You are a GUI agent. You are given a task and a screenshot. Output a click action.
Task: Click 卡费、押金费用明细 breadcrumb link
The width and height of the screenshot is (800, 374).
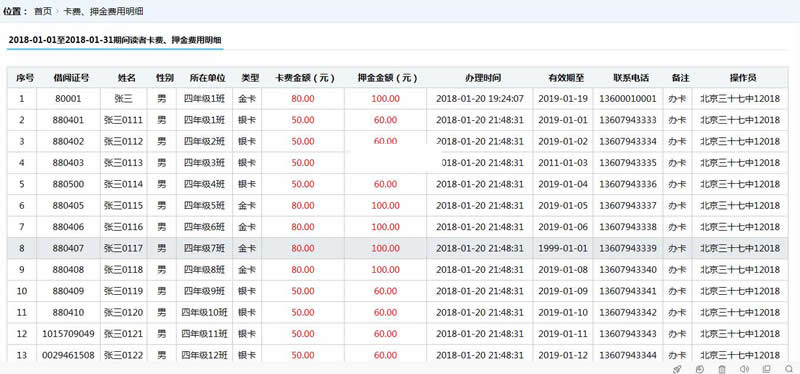tap(103, 11)
